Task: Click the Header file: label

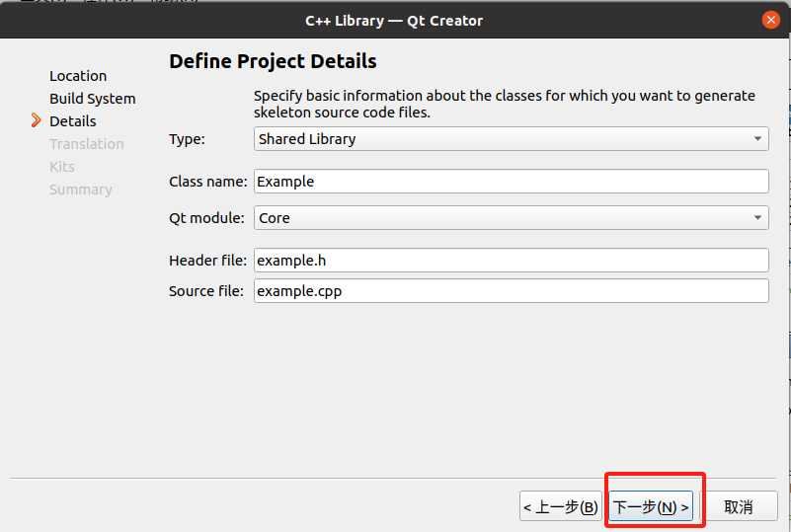Action: 207,261
